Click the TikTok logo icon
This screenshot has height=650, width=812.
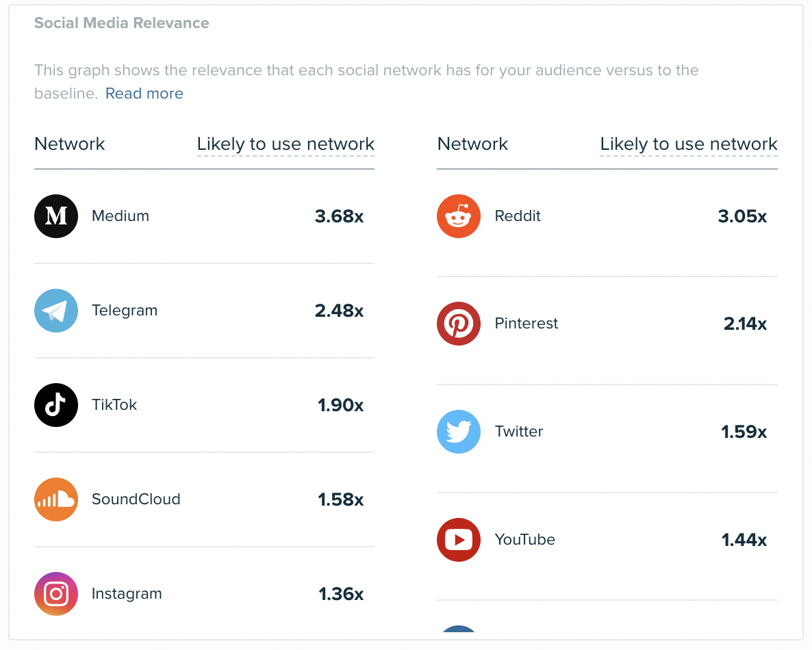point(56,405)
